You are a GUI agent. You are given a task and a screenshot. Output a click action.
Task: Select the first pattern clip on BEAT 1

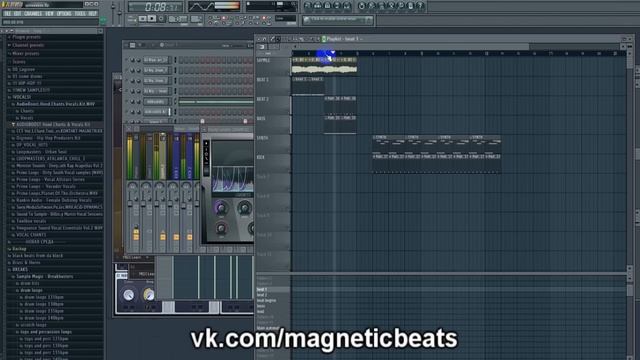pos(300,86)
